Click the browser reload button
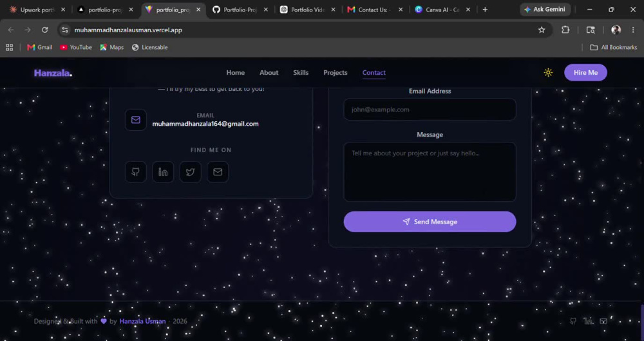Image resolution: width=644 pixels, height=341 pixels. [x=45, y=30]
